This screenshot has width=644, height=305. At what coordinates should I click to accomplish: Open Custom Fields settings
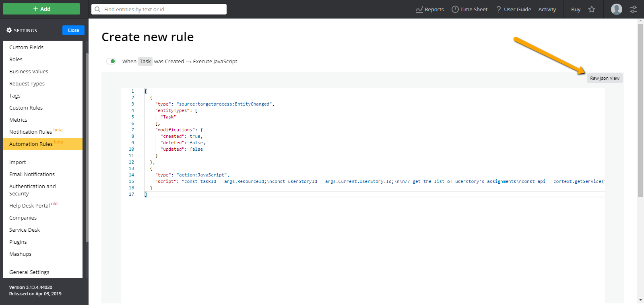coord(43,47)
